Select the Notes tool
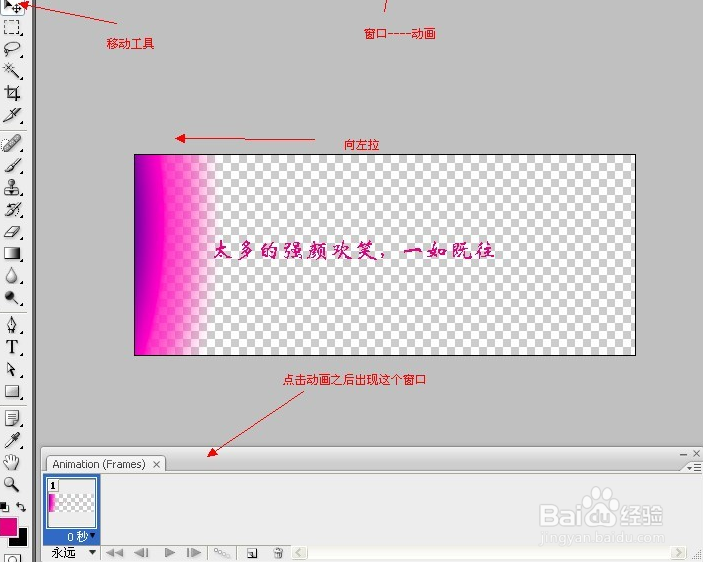 click(12, 418)
